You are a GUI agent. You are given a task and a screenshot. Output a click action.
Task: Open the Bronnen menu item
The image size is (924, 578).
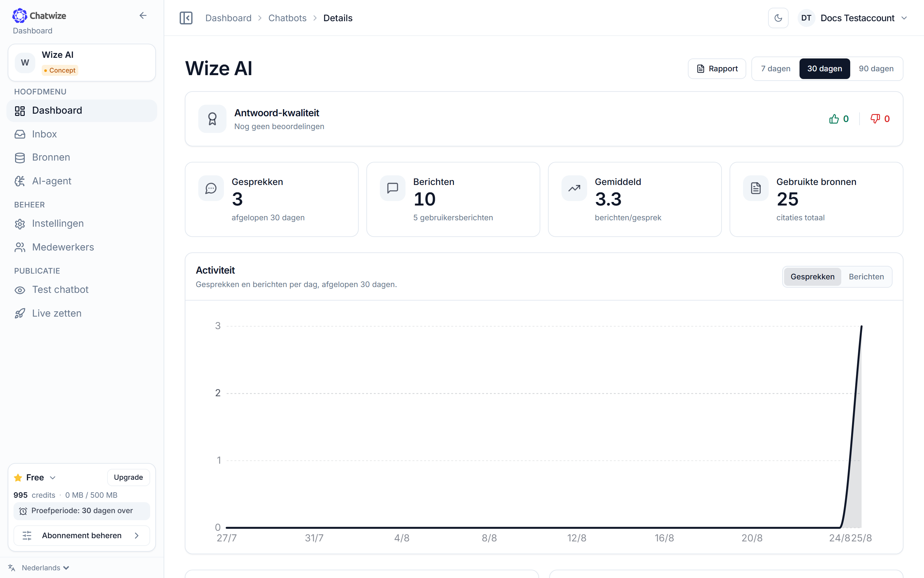[82, 157]
